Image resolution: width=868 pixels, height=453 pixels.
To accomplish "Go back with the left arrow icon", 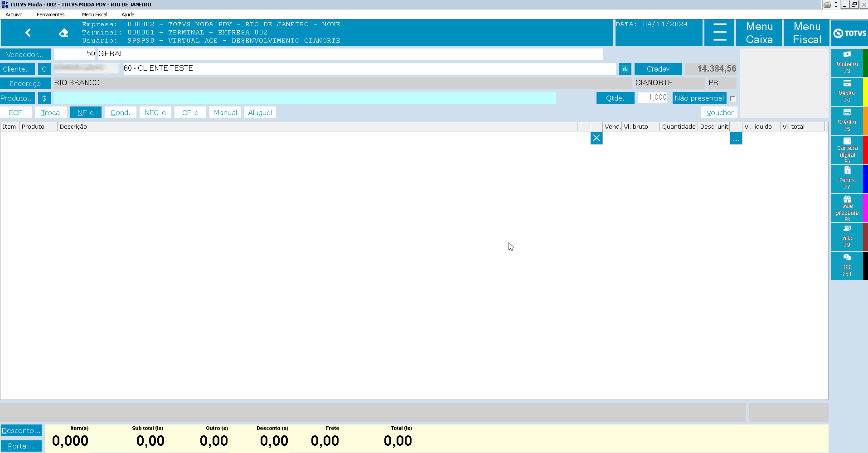I will coord(28,33).
